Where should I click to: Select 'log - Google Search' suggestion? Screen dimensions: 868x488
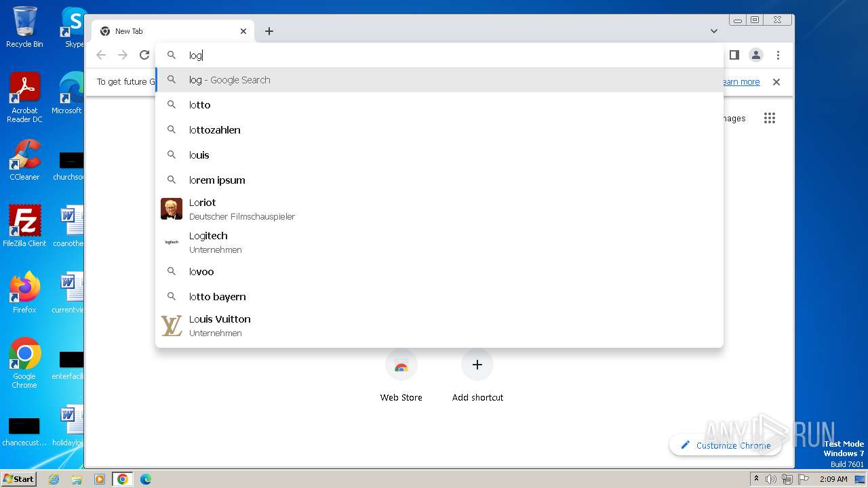(x=439, y=80)
